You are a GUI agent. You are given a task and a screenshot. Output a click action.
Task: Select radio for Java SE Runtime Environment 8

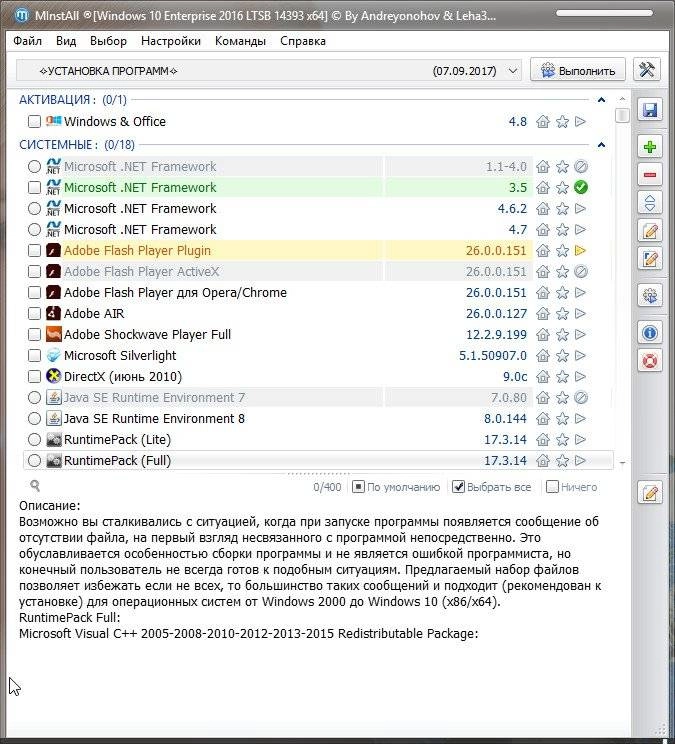(x=34, y=418)
